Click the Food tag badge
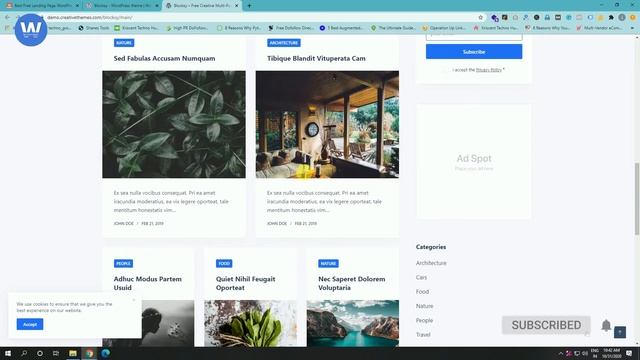The width and height of the screenshot is (640, 360). (x=224, y=264)
